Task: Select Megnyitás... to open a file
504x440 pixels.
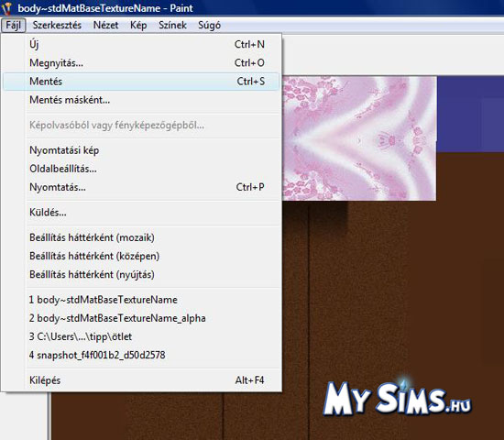Action: point(141,62)
